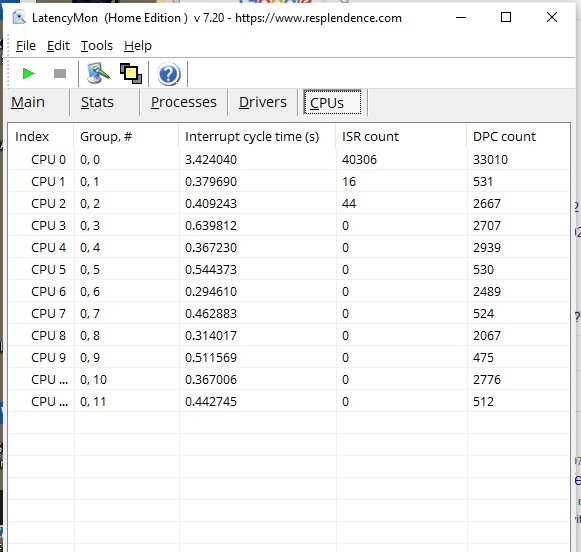Click the DPC count value 2667
Image resolution: width=581 pixels, height=552 pixels.
click(x=487, y=203)
